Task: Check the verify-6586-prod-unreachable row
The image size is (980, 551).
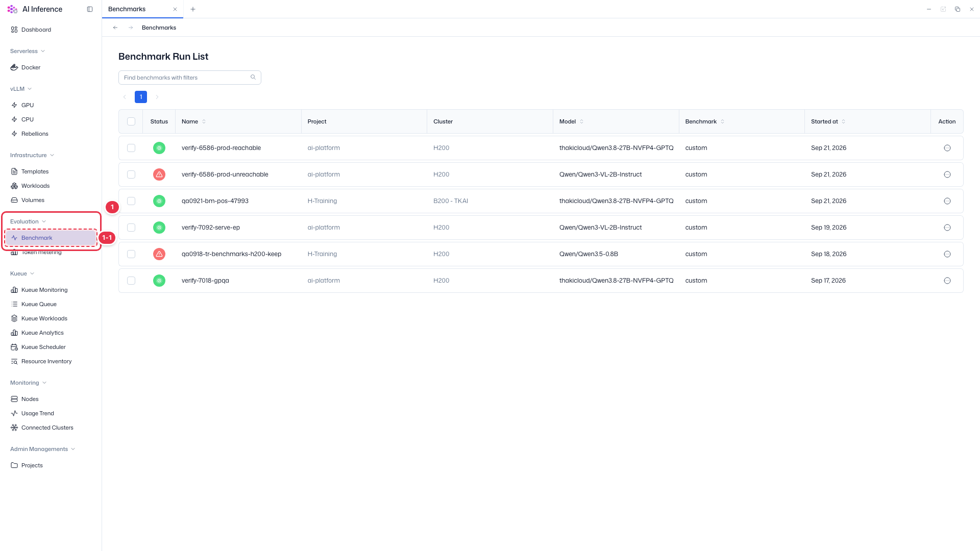Action: 131,174
